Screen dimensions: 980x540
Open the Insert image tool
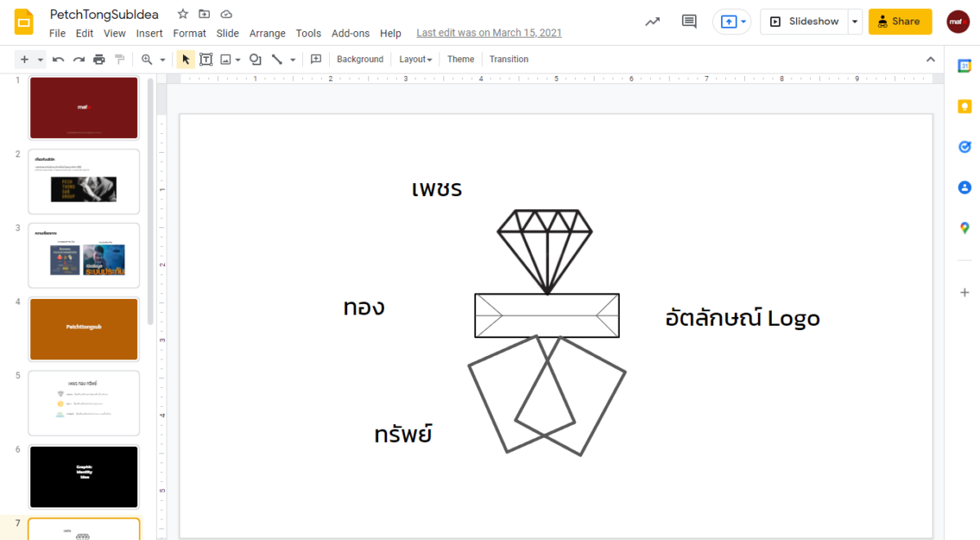tap(226, 59)
